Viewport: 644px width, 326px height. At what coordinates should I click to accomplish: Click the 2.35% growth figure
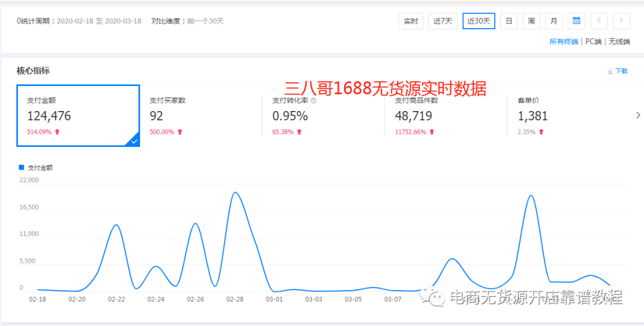coord(527,132)
